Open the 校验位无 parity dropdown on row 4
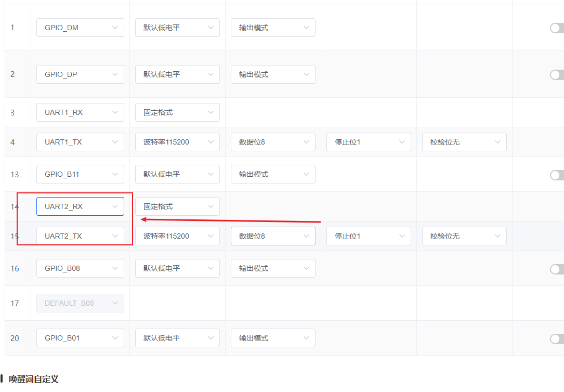564x392 pixels. [x=464, y=141]
